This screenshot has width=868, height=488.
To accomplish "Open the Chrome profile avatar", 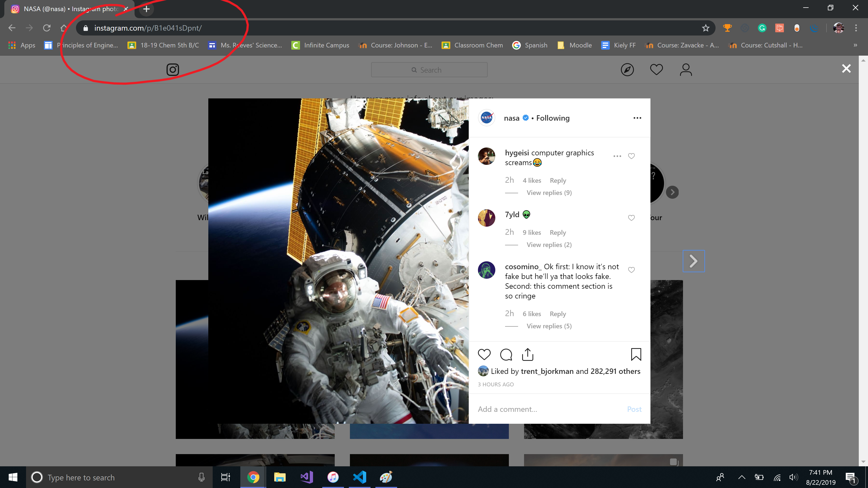I will tap(838, 28).
